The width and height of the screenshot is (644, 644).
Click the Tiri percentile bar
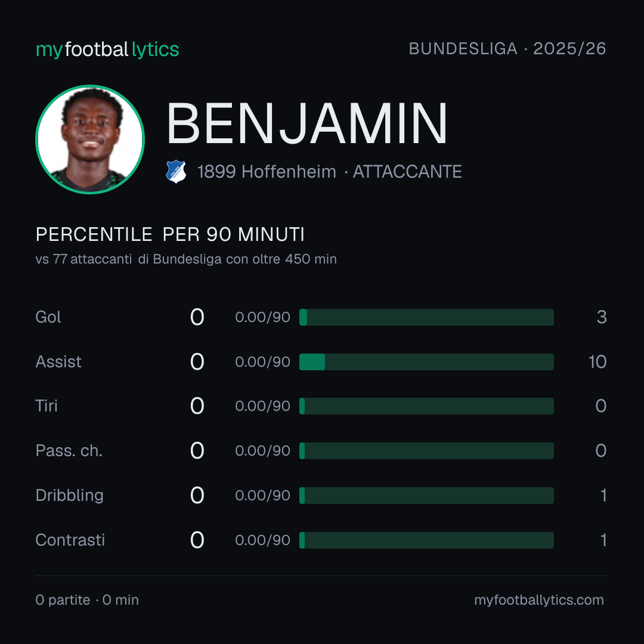426,406
